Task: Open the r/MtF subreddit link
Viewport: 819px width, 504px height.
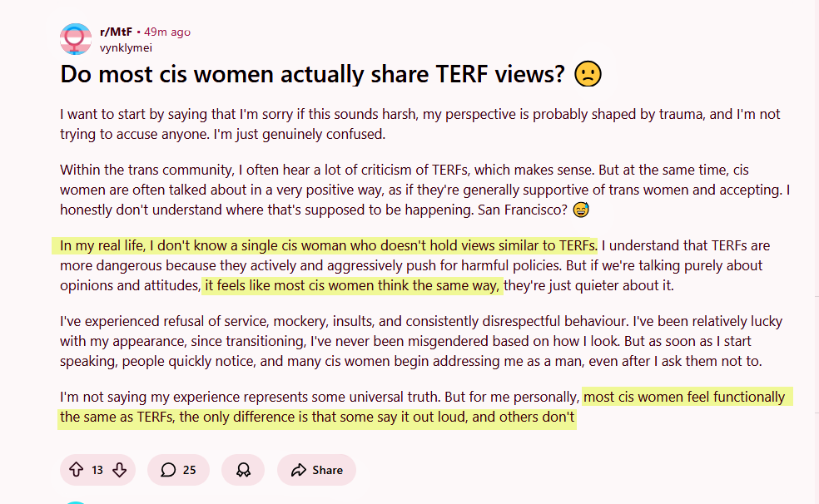Action: point(117,32)
